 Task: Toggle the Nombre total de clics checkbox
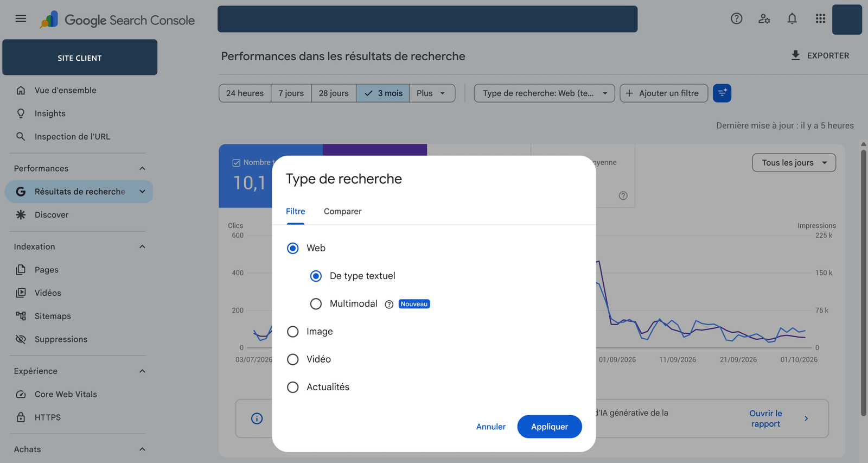236,163
